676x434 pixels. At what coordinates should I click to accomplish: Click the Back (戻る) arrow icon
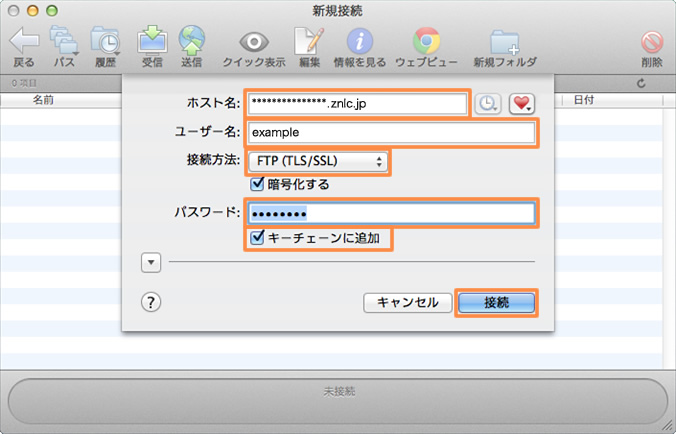coord(24,41)
